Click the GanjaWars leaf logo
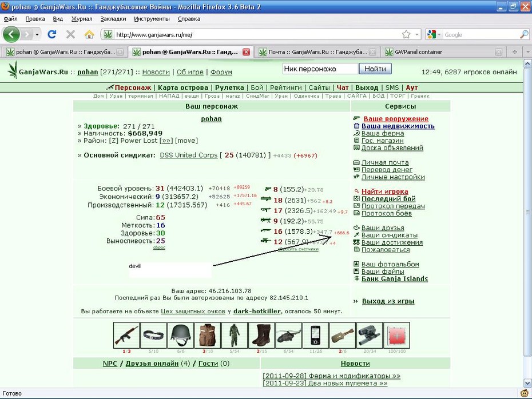The width and height of the screenshot is (532, 399). [12, 70]
